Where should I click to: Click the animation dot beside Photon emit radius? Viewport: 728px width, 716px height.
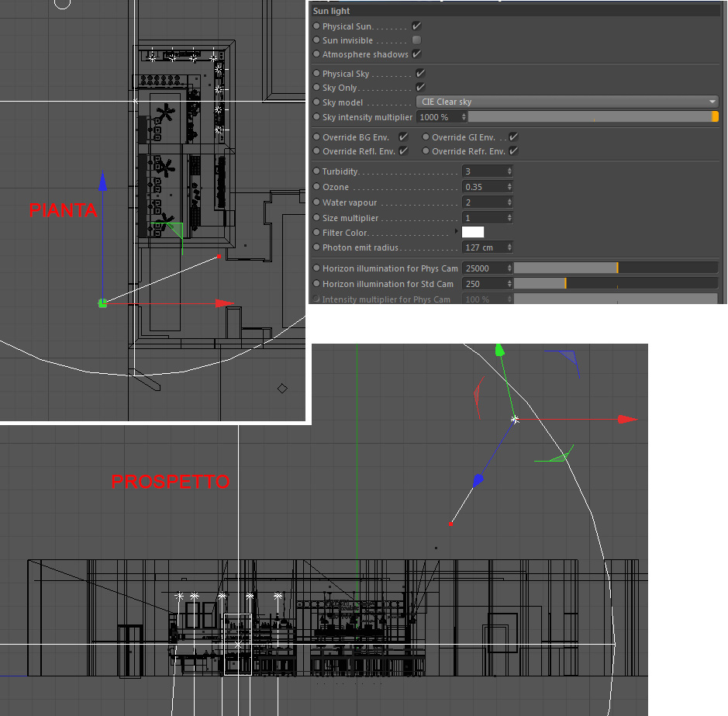[x=316, y=247]
